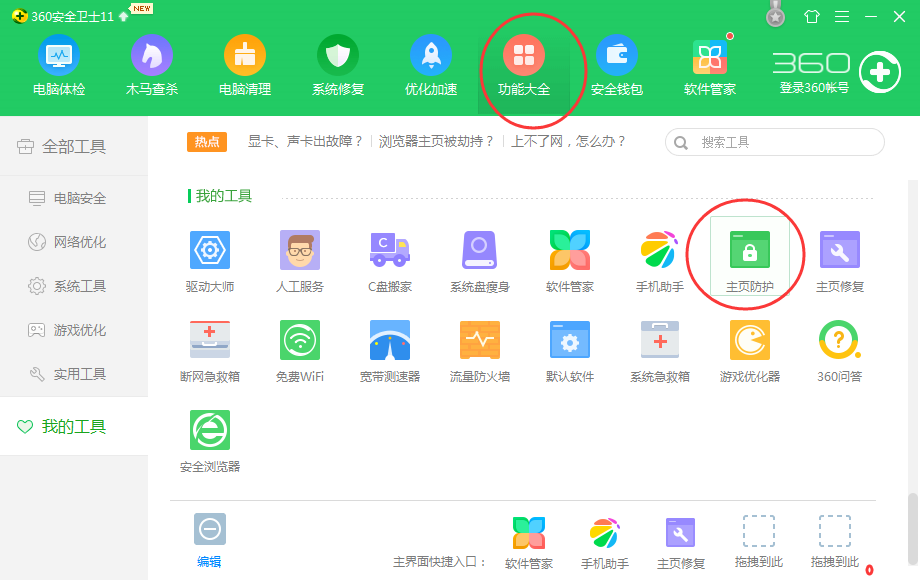
Task: Select 功能大全 in the top bar
Action: click(524, 66)
